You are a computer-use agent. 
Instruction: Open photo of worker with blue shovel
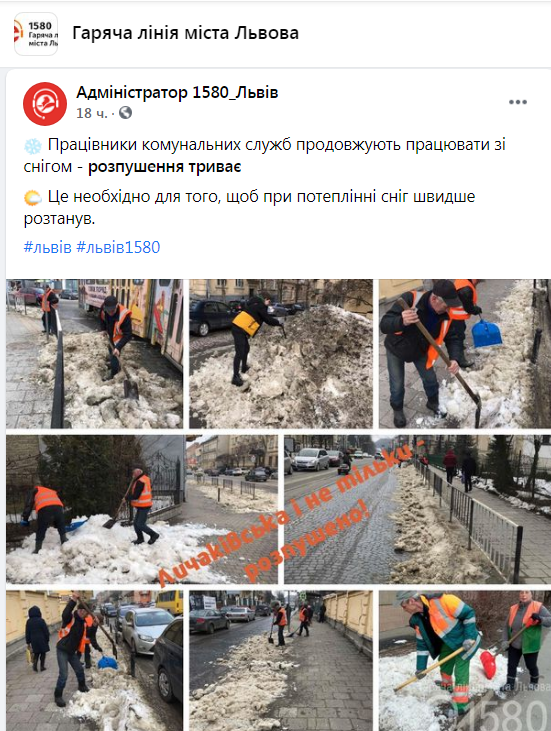465,353
